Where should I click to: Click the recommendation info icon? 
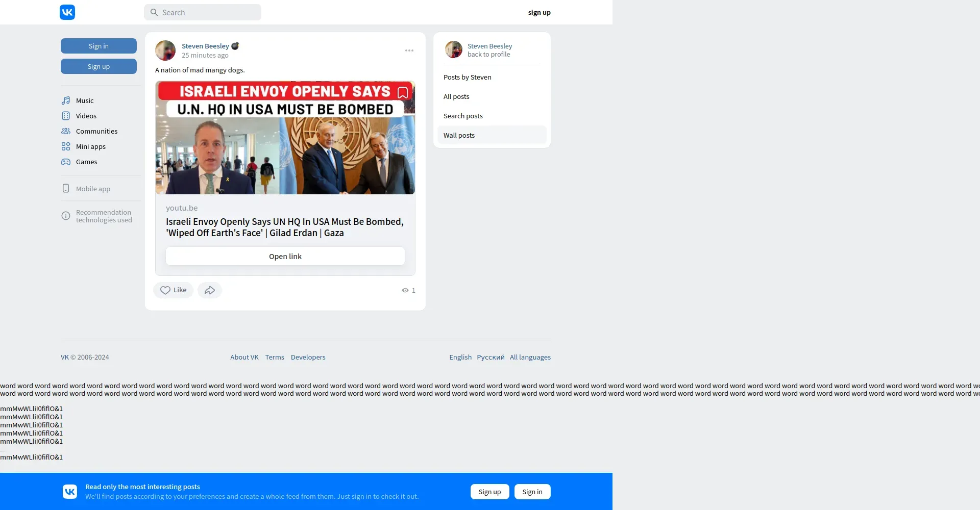66,216
